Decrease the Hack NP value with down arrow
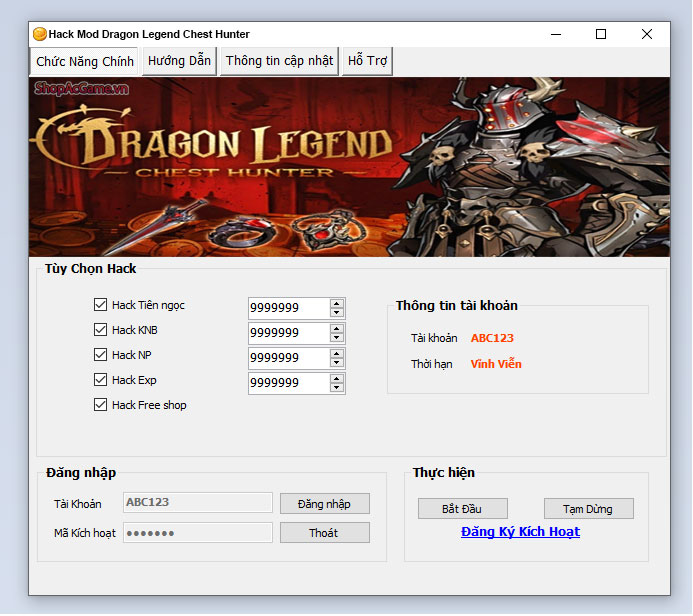Screen dimensions: 693x616 pos(337,363)
